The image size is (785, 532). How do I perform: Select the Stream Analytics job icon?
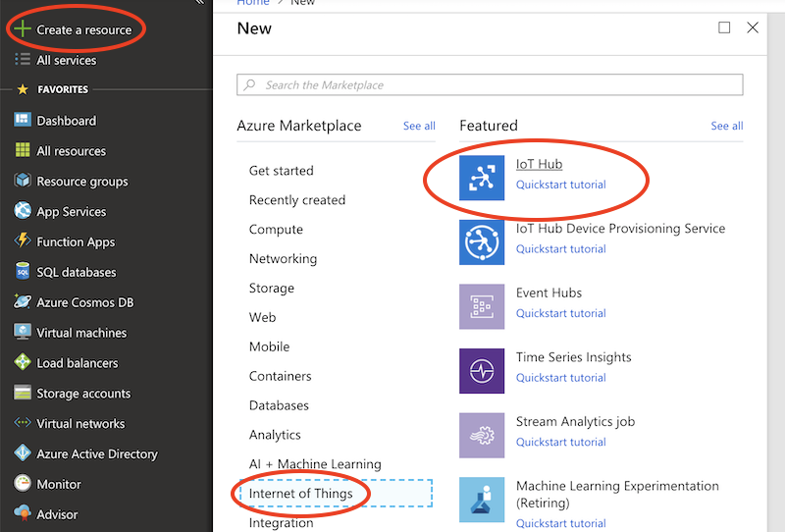click(482, 436)
